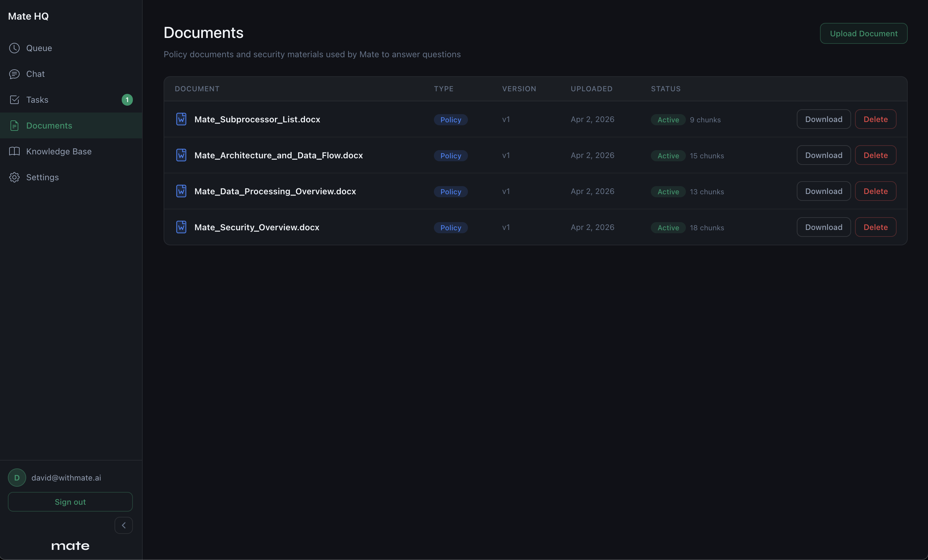Click the Chat bubble icon

pyautogui.click(x=14, y=74)
